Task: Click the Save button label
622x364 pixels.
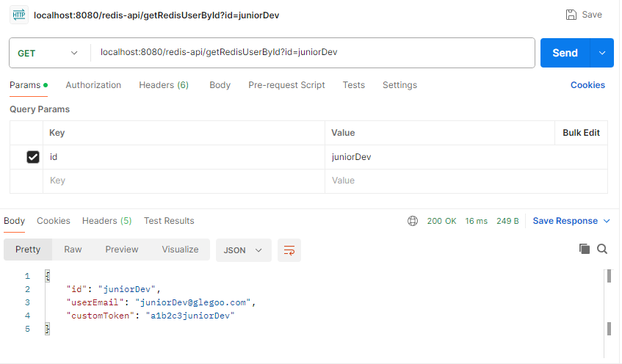Action: [x=592, y=15]
